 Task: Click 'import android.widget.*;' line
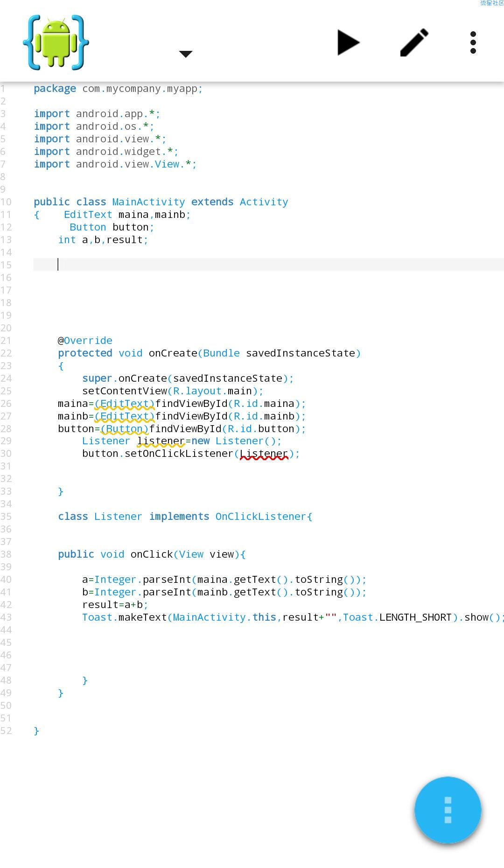(106, 152)
